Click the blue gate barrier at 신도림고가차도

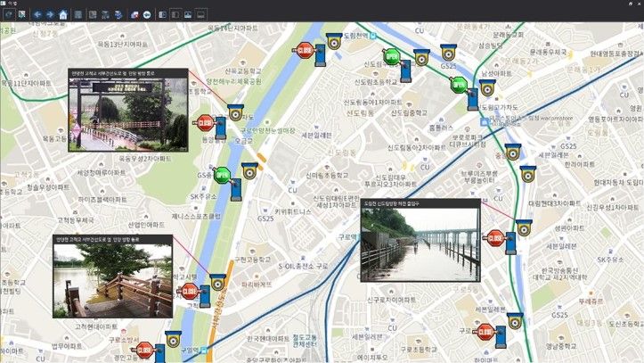[x=473, y=100]
